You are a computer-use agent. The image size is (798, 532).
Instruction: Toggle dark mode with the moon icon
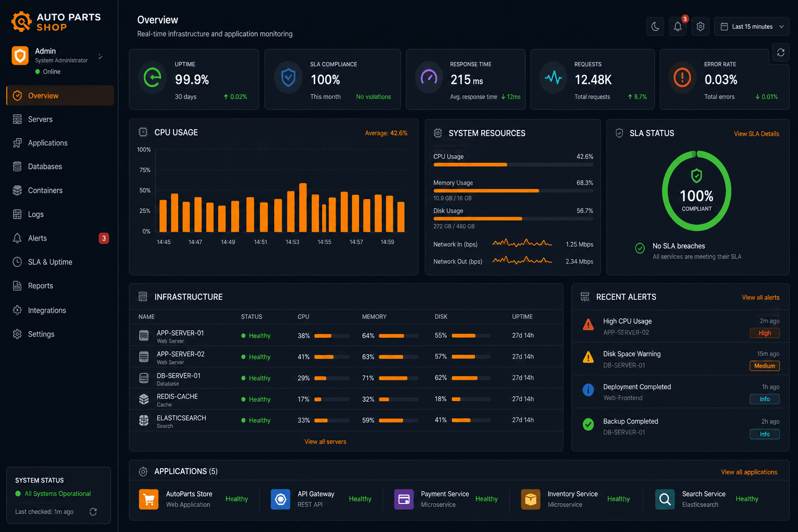click(x=655, y=26)
